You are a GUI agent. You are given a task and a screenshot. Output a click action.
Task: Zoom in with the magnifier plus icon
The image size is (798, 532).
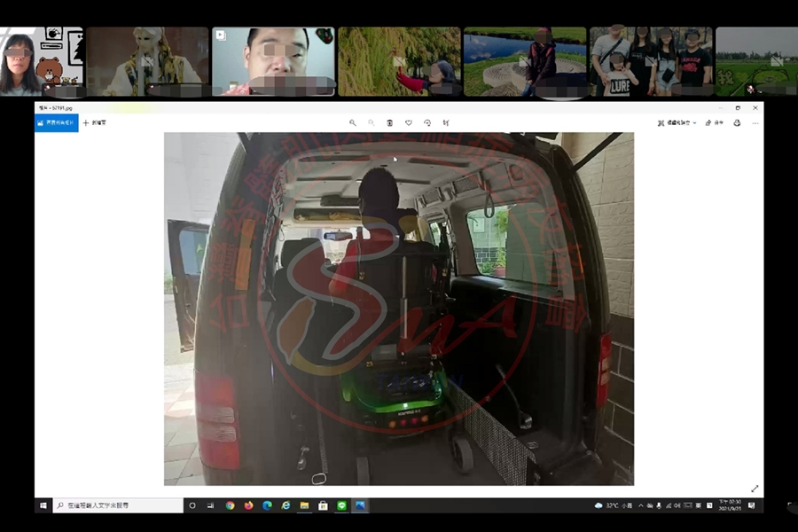tap(352, 122)
